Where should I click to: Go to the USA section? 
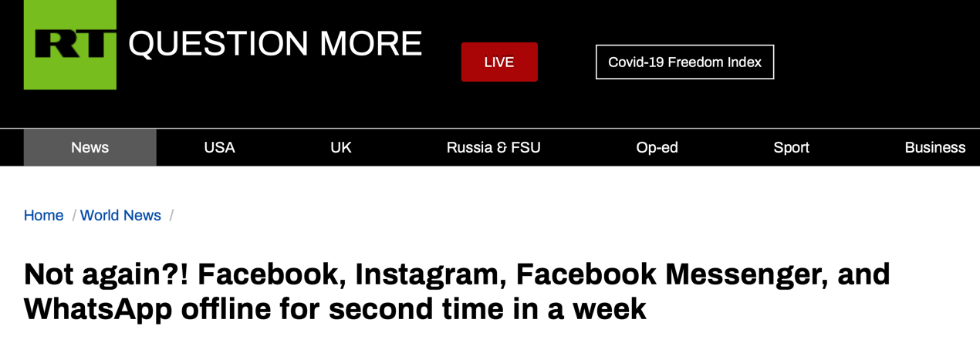[x=219, y=147]
